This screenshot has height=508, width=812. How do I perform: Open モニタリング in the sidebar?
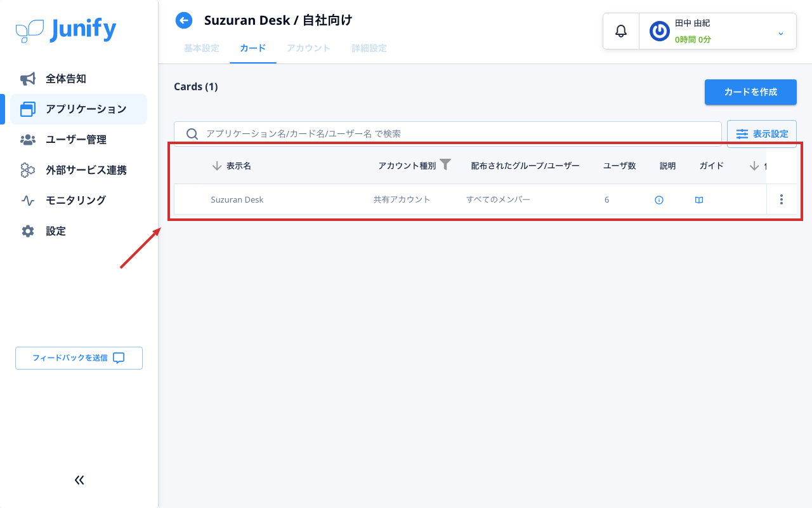pyautogui.click(x=79, y=201)
